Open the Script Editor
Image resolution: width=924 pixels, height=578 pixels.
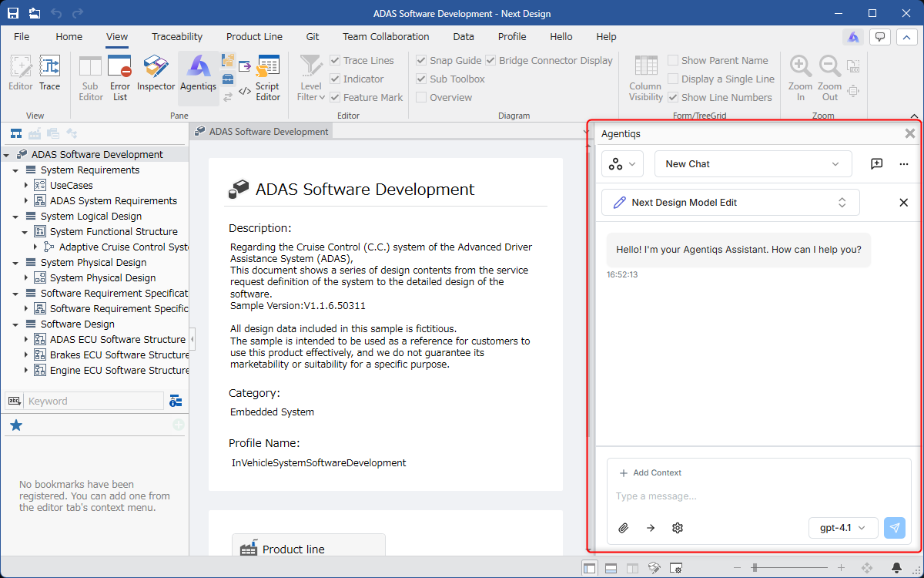coord(268,77)
